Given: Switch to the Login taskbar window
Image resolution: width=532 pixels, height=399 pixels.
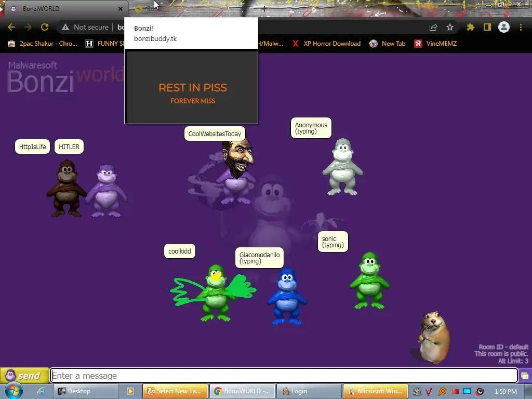Looking at the screenshot, I should tap(309, 391).
